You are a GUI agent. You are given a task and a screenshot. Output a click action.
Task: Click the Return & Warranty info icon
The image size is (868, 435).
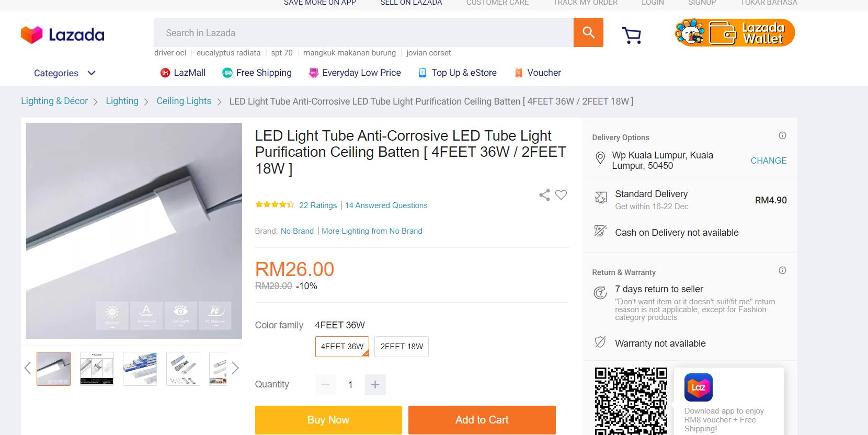(x=782, y=271)
